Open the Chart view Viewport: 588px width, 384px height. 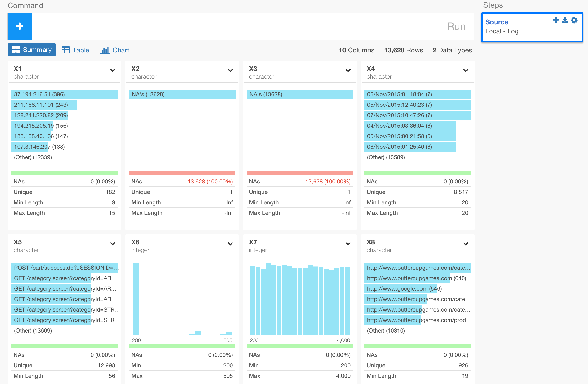coord(114,50)
